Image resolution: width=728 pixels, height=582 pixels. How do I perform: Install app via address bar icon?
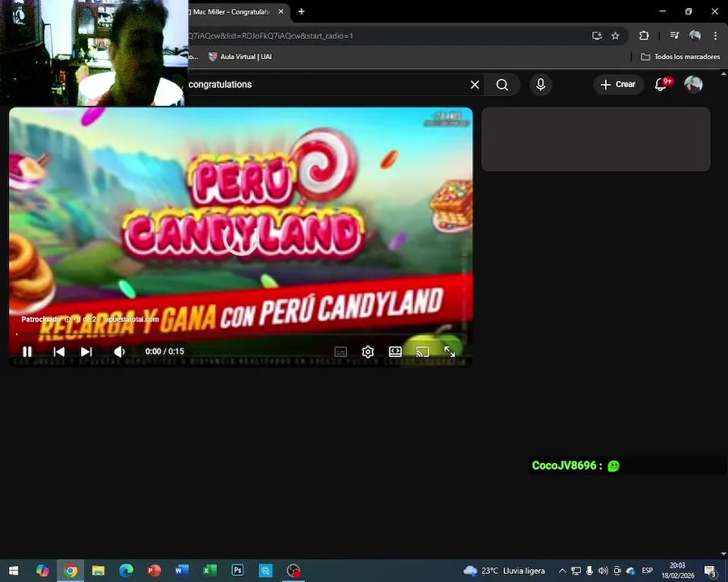(x=597, y=36)
